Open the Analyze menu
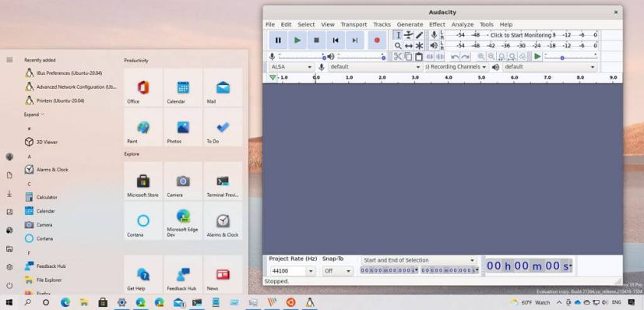The height and width of the screenshot is (310, 644). (463, 25)
